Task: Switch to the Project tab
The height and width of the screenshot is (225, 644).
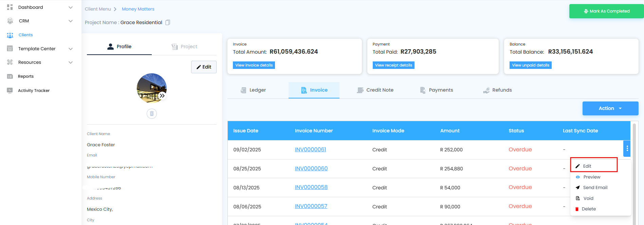Action: 184,46
